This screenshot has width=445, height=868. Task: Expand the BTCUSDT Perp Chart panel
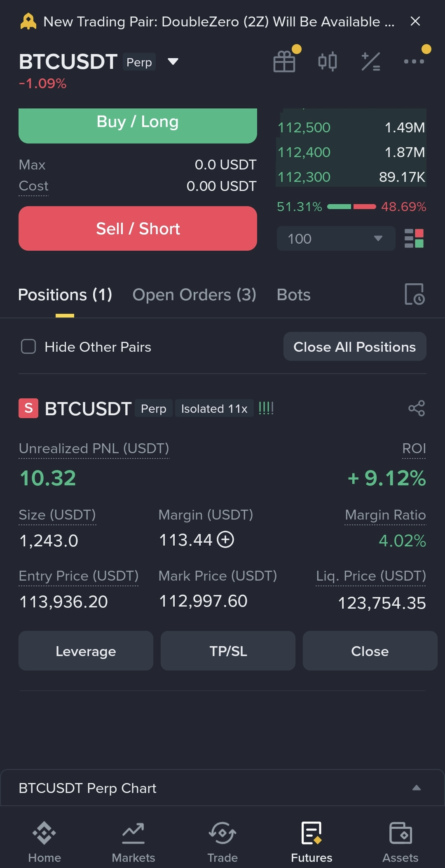tap(416, 788)
